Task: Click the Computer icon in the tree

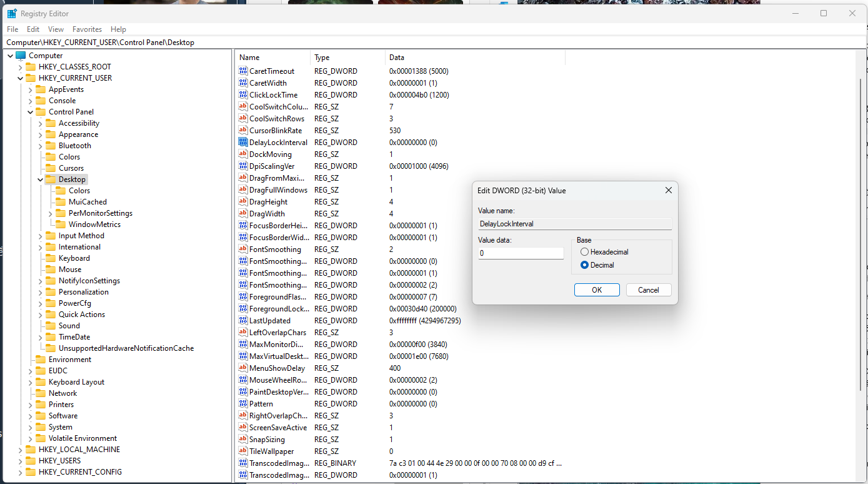Action: [x=21, y=56]
